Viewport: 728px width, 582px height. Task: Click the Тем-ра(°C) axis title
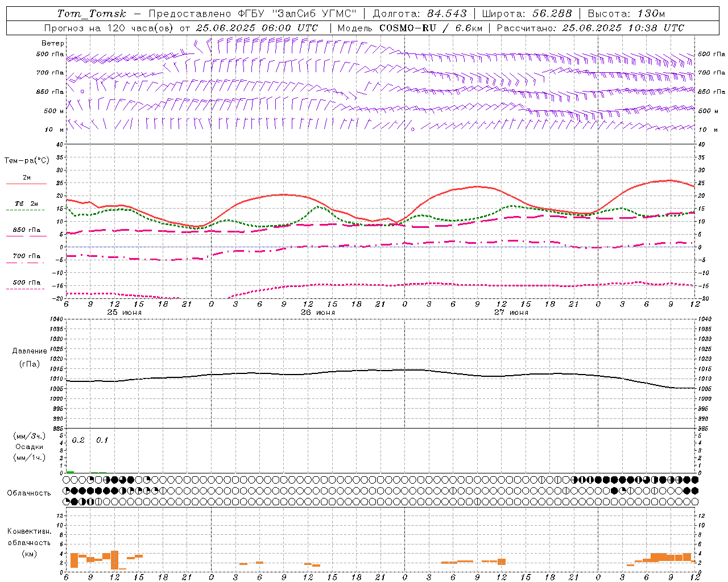point(27,161)
